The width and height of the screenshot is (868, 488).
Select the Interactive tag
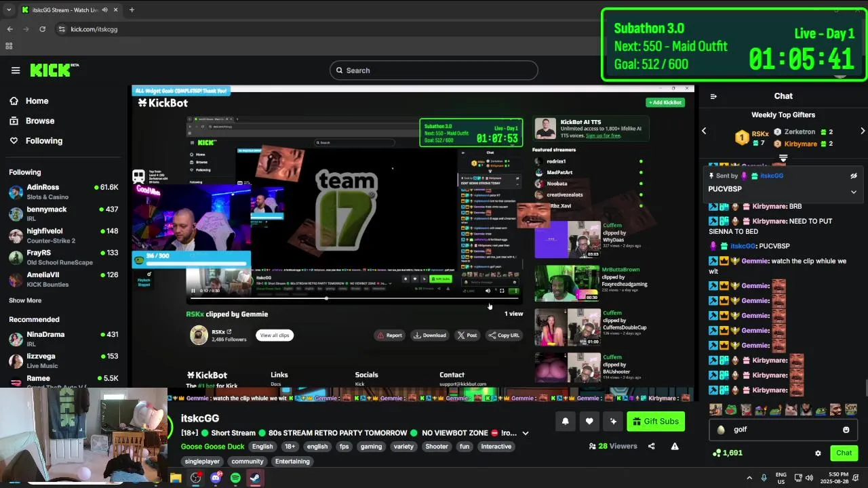click(x=496, y=447)
